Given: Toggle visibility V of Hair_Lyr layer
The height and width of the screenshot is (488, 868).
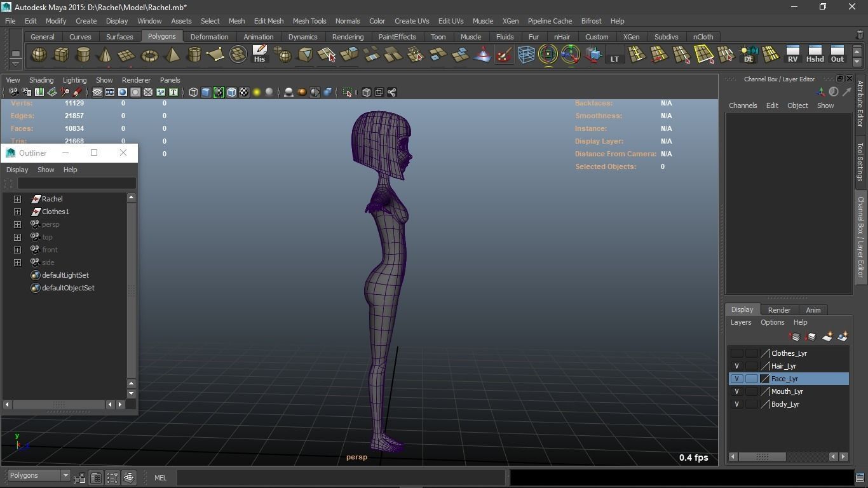Looking at the screenshot, I should pos(736,366).
